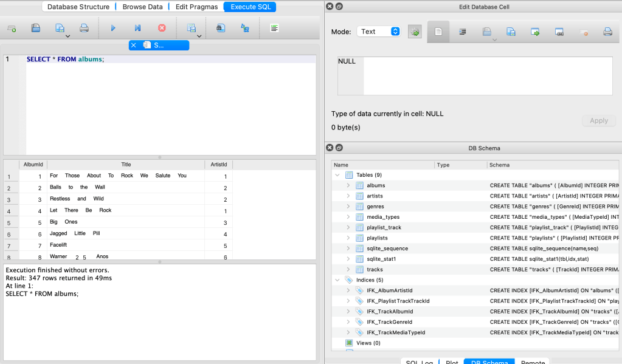The height and width of the screenshot is (364, 622).
Task: Open the save results view dropdown
Action: 192,29
